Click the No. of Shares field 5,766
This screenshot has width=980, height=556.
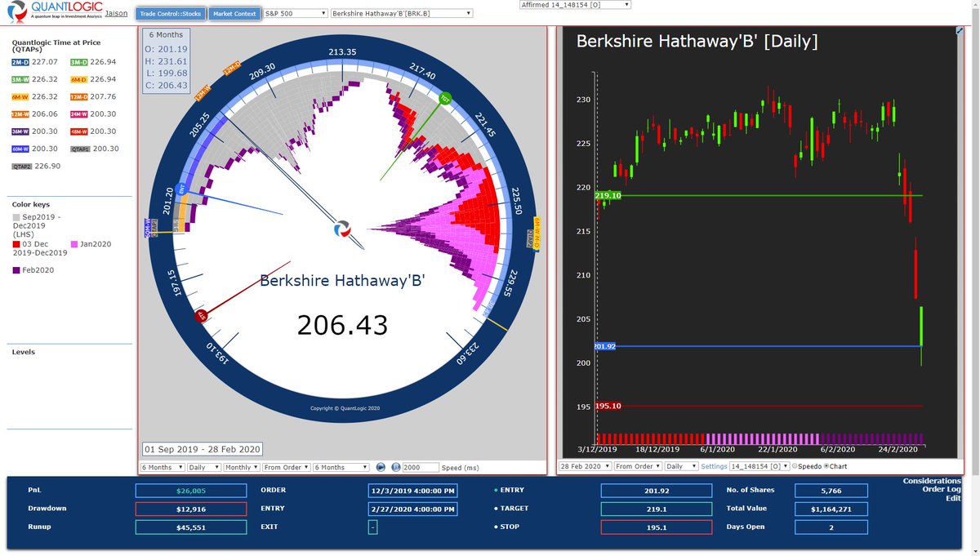(831, 491)
